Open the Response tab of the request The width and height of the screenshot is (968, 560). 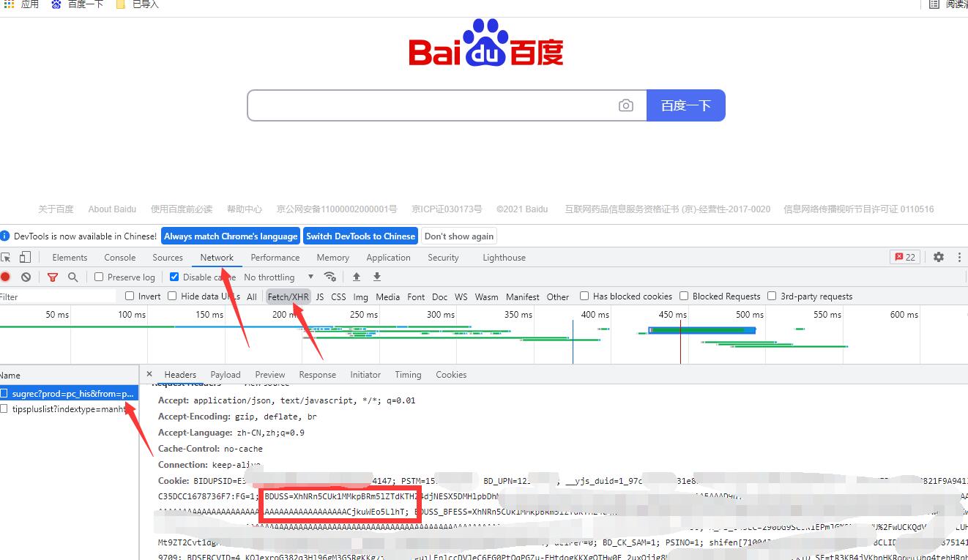[x=317, y=375]
